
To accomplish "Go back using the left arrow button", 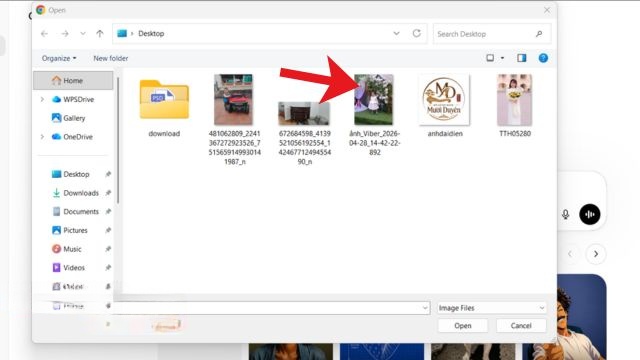I will [x=44, y=34].
